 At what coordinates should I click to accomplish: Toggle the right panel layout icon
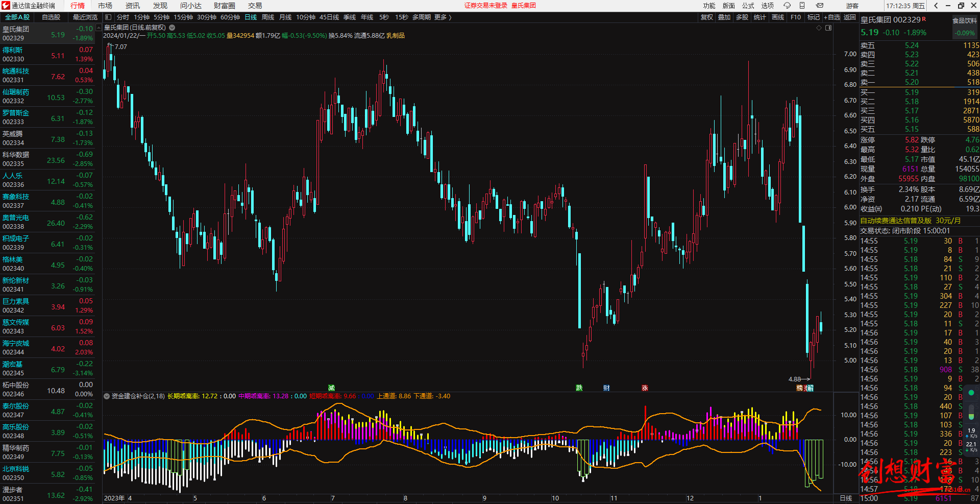[828, 28]
